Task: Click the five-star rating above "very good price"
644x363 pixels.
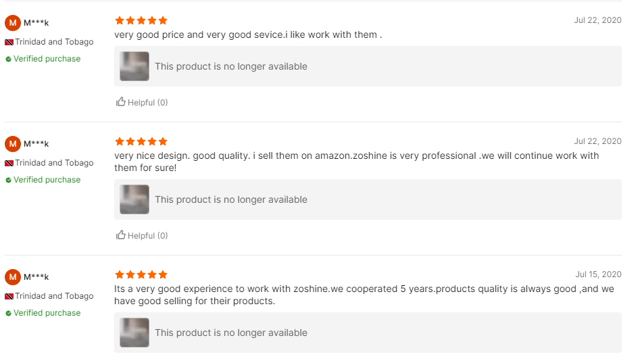Action: [x=141, y=21]
